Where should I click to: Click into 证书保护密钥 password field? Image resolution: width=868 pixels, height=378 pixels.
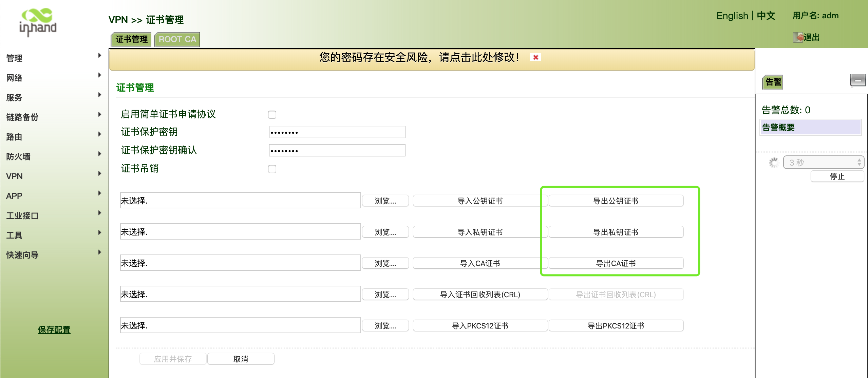(337, 132)
